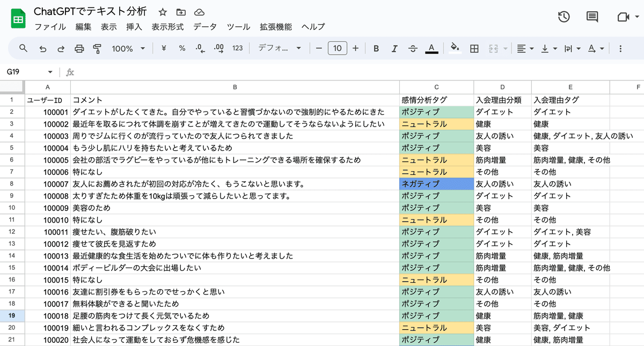Undo the last action

(43, 48)
